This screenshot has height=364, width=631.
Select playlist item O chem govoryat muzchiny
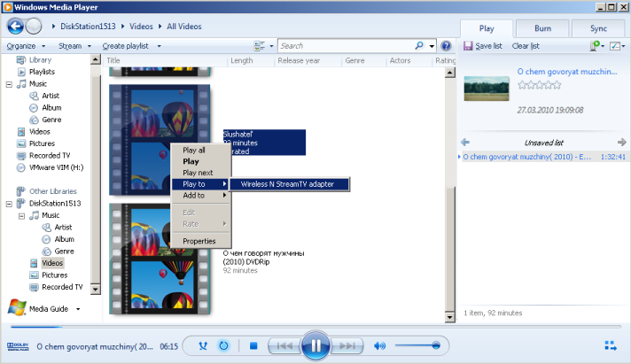tap(543, 157)
